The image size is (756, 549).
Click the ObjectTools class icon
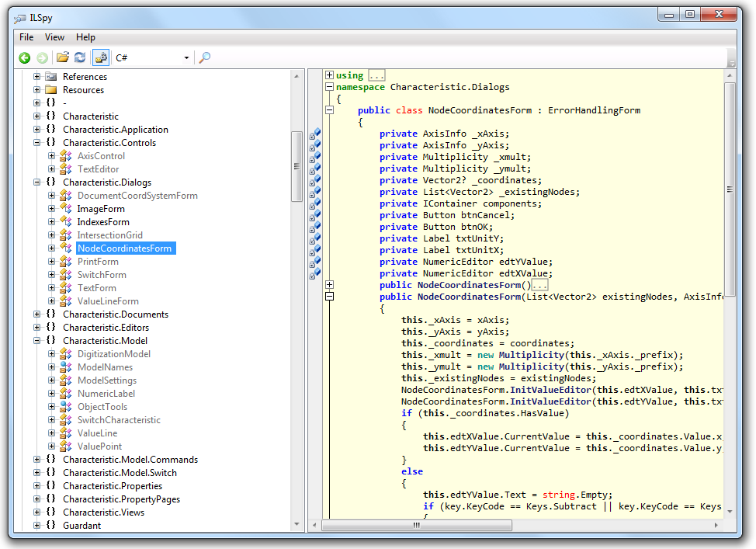66,406
